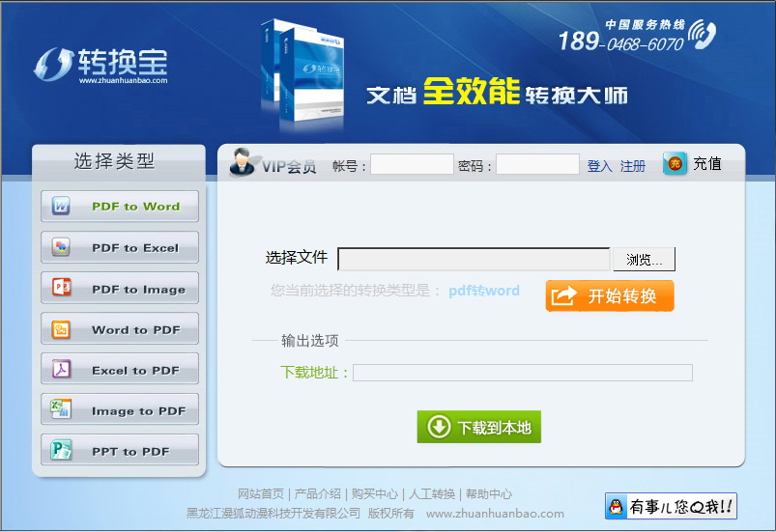Image resolution: width=776 pixels, height=532 pixels.
Task: Click www.zhuanhuanbao.com in the footer
Action: pos(495,514)
